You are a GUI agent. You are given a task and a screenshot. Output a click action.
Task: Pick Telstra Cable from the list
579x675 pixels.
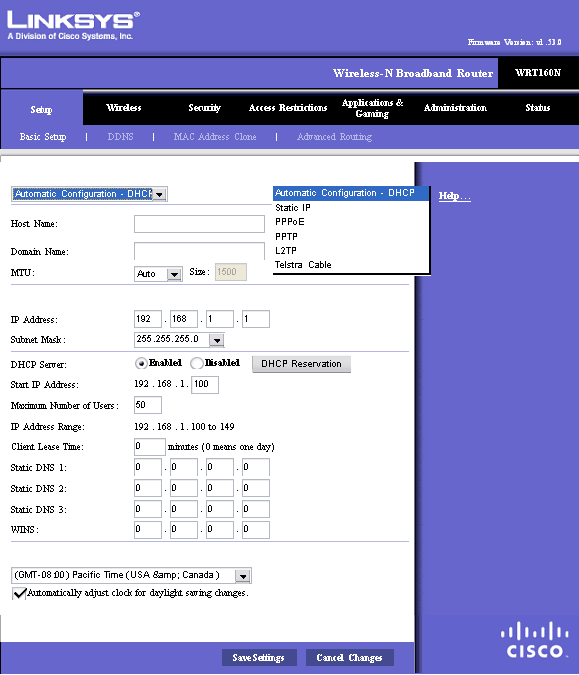click(x=351, y=265)
